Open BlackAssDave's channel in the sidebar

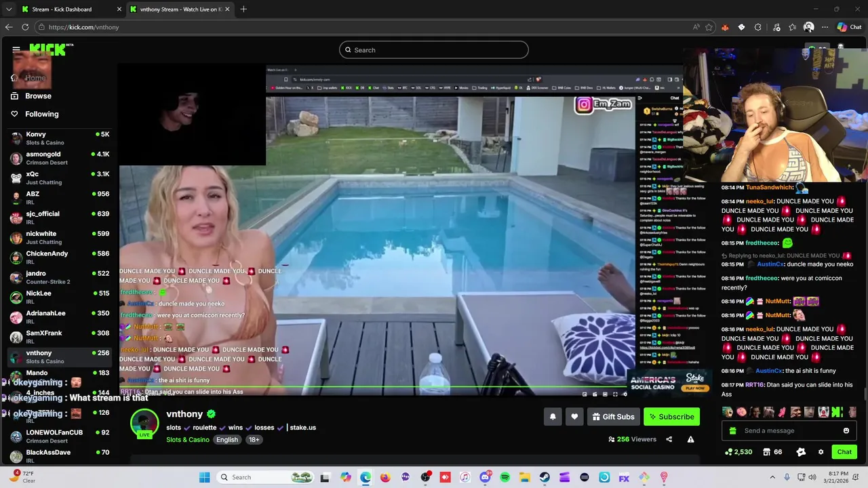(60, 455)
